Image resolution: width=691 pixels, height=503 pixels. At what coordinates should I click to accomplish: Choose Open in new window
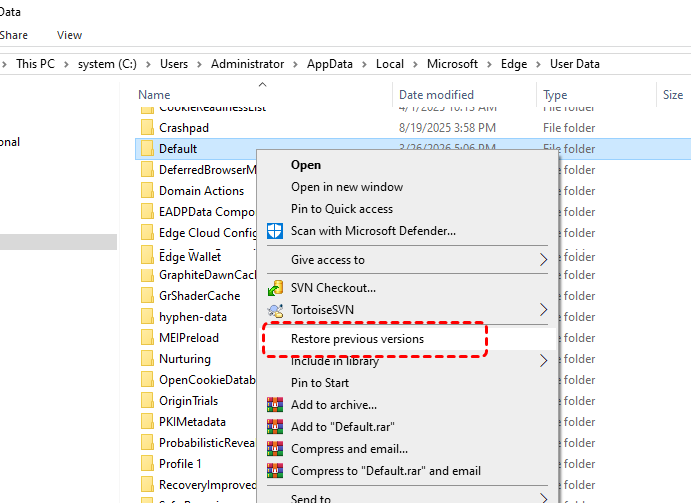[x=347, y=187]
